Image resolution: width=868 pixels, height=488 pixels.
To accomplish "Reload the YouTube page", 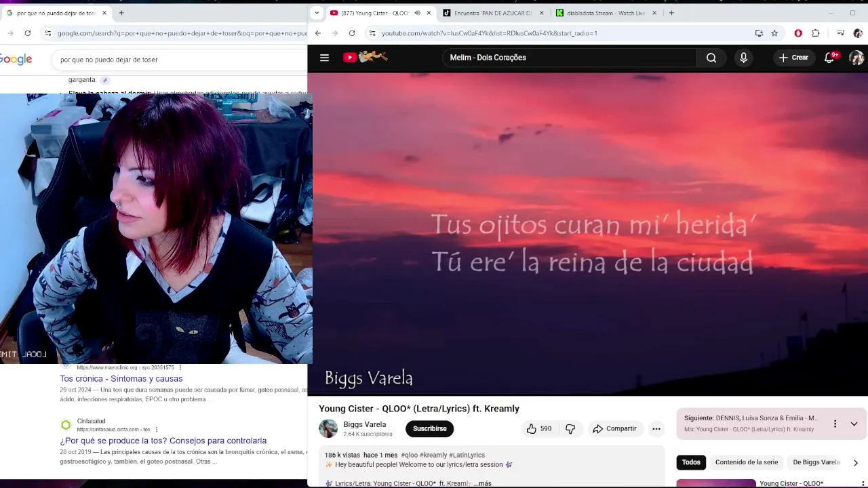I will (x=352, y=33).
